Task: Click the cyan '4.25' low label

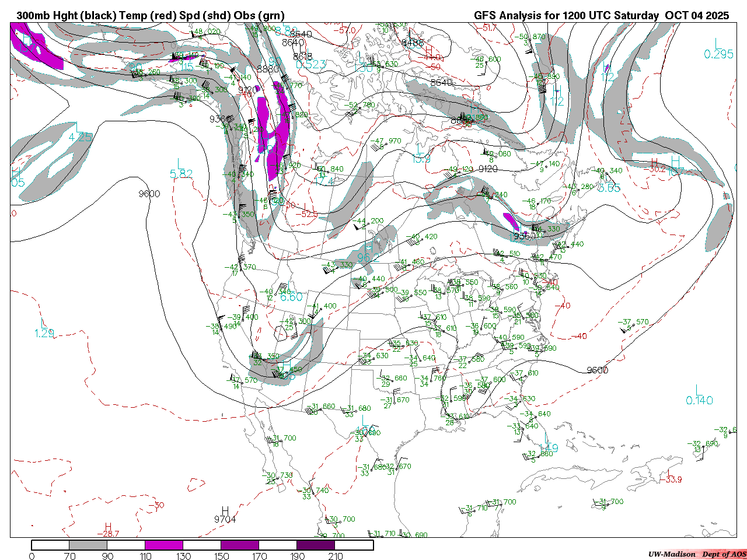Action: 81,137
